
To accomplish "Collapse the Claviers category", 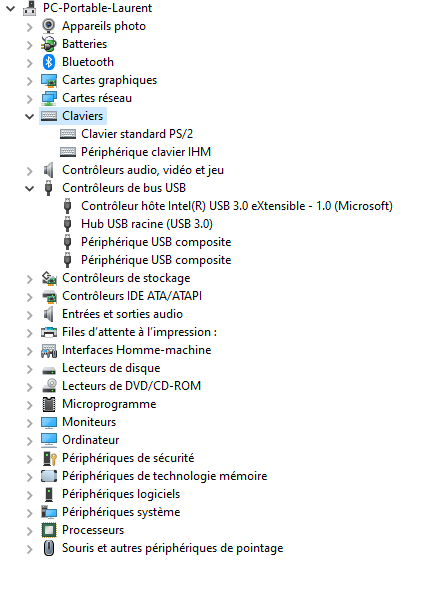I will coord(29,116).
